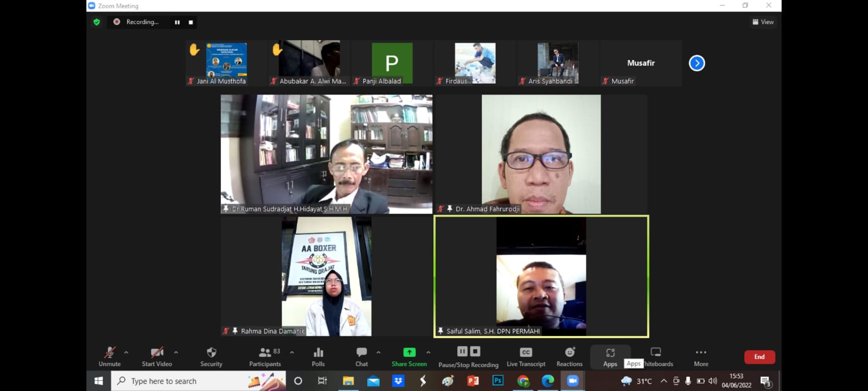Pause/Stop Recording from the meeting toolbar

click(469, 357)
